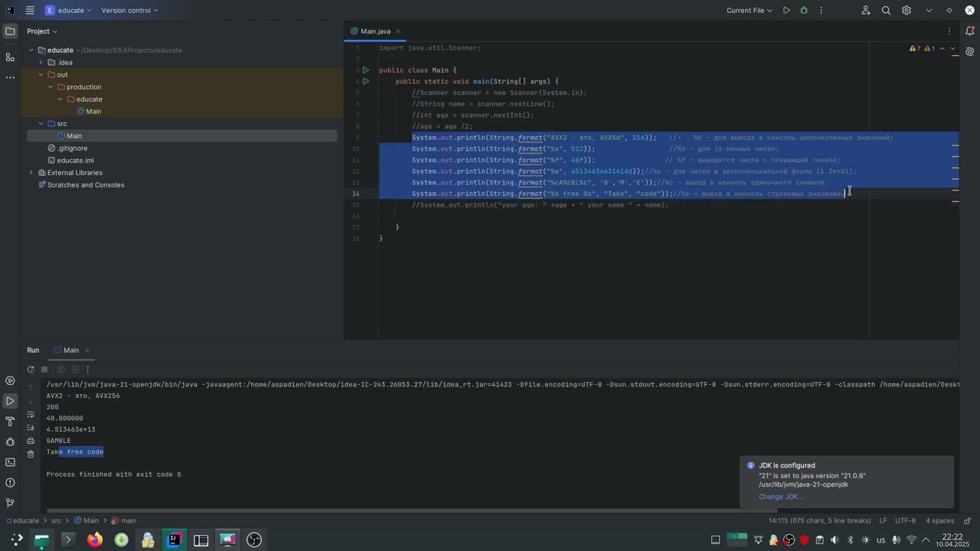Close the Main.java editor tab

[398, 31]
